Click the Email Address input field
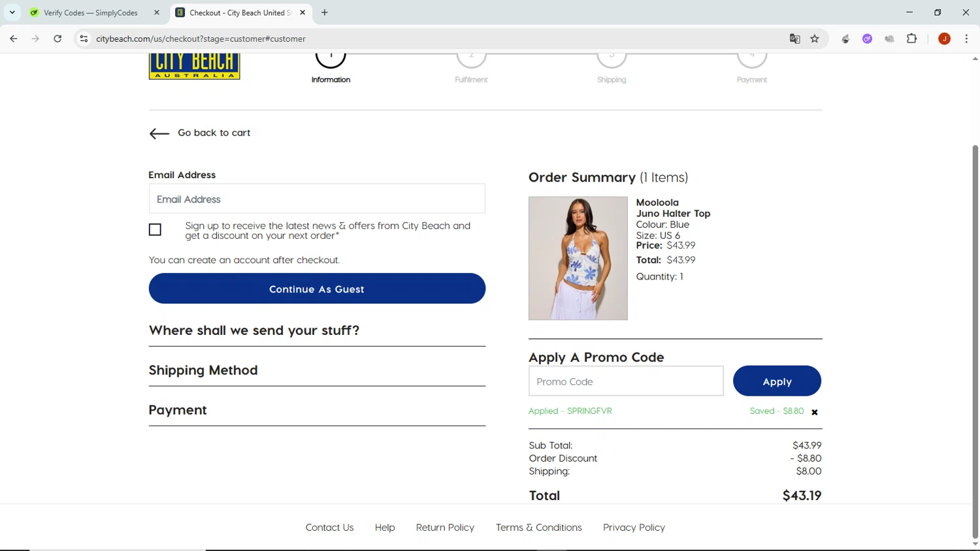The width and height of the screenshot is (980, 551). tap(317, 198)
